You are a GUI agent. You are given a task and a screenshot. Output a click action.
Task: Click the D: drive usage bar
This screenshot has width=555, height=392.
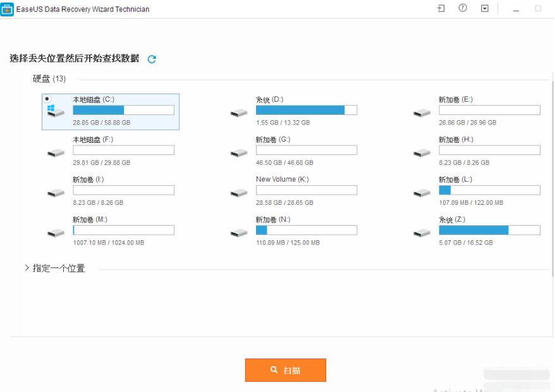click(x=307, y=110)
